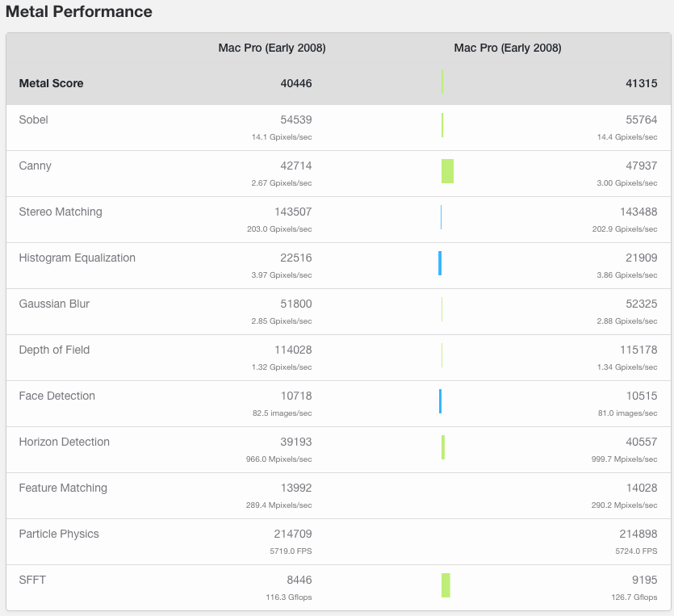Click the Canny score 42714
Viewport: 674px width, 616px height.
click(296, 166)
